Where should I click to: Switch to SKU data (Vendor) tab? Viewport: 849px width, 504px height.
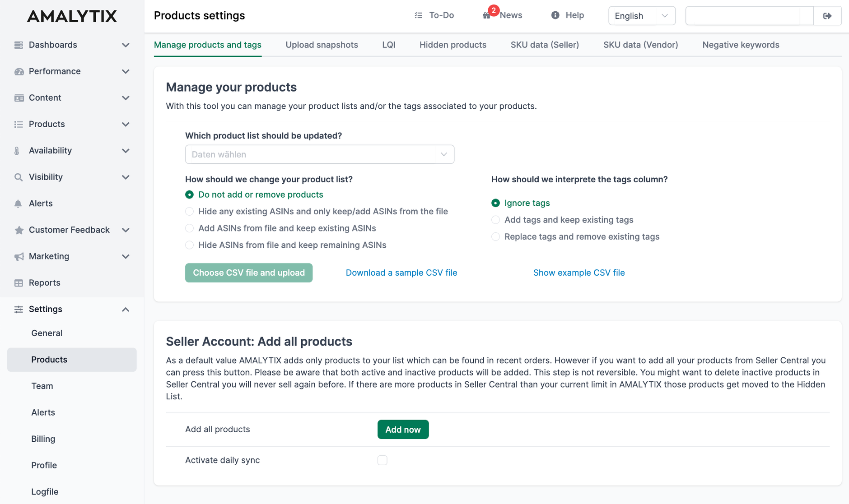641,45
